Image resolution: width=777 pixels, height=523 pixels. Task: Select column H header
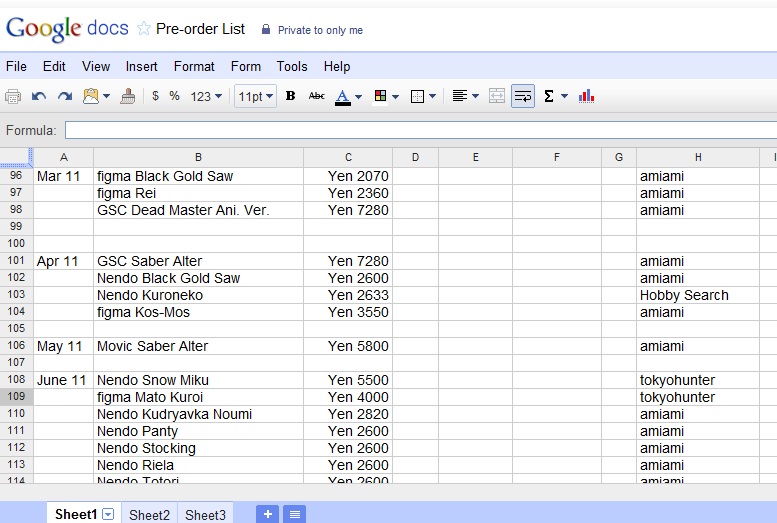[698, 157]
